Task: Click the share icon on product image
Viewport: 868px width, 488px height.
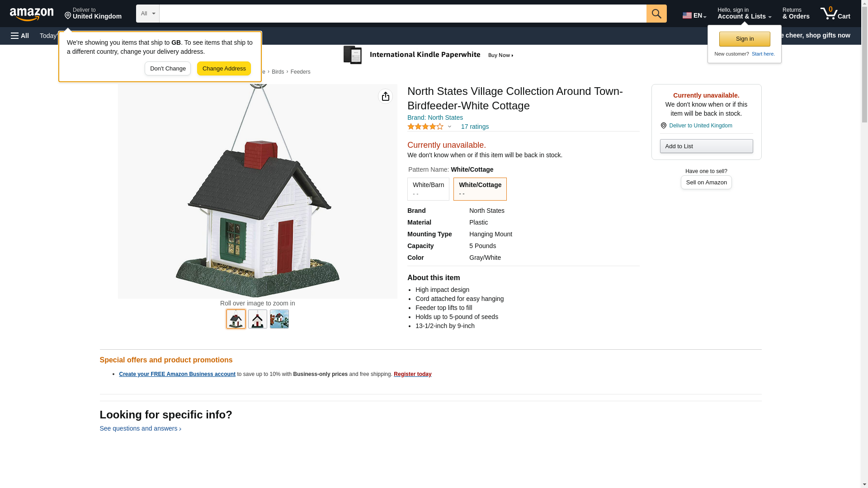Action: click(x=385, y=96)
